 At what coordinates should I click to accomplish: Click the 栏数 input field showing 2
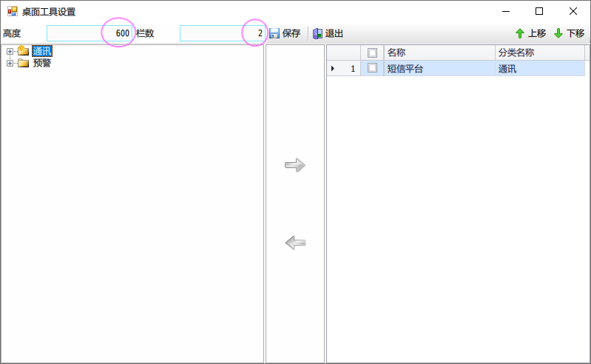pos(223,33)
